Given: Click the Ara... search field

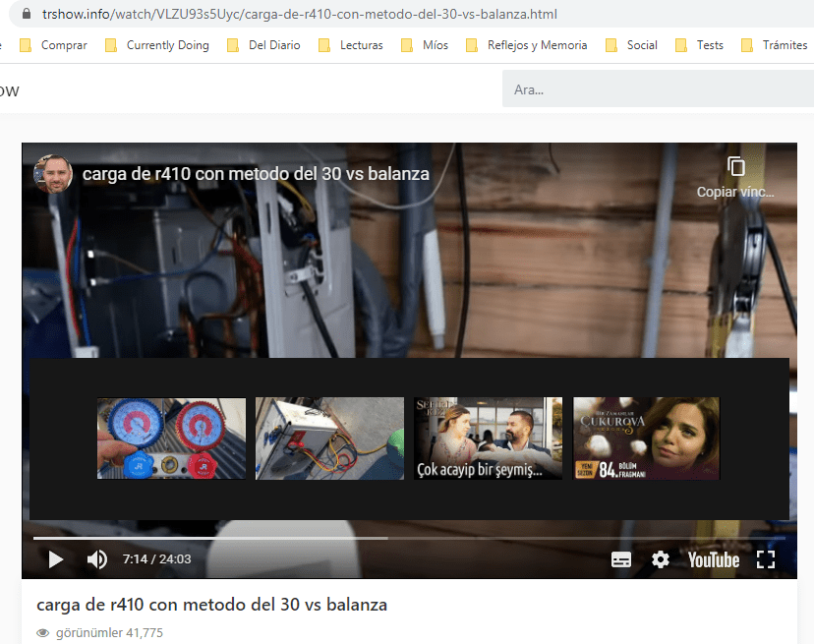Looking at the screenshot, I should 658,89.
